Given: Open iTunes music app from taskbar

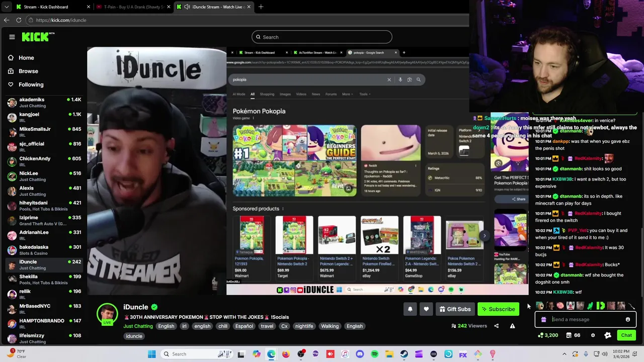Looking at the screenshot, I should pyautogui.click(x=345, y=354).
